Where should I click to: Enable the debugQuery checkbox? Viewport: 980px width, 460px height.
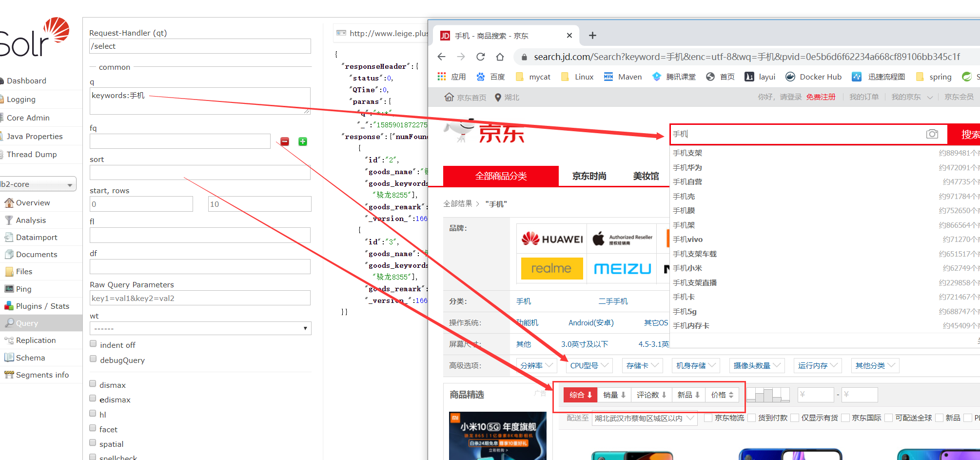pos(93,359)
